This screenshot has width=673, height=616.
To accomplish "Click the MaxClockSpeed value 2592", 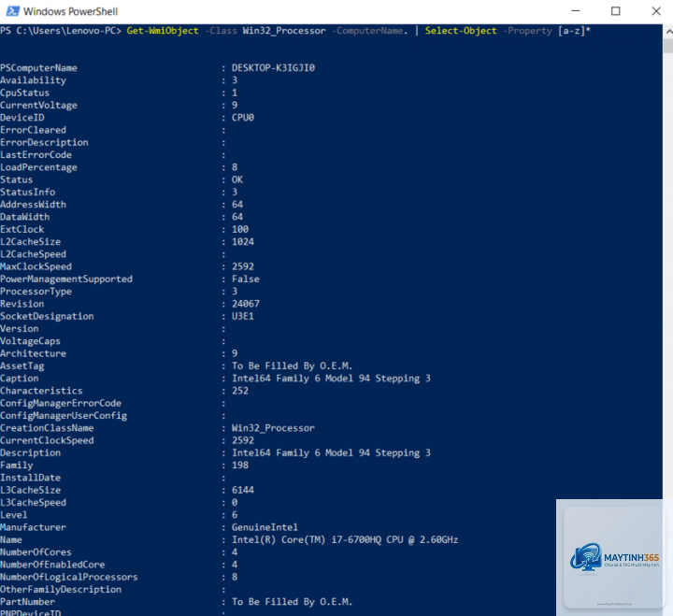I will (243, 266).
